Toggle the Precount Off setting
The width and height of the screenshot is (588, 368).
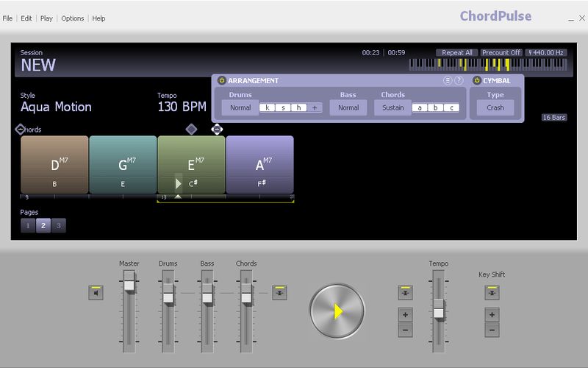[x=501, y=53]
